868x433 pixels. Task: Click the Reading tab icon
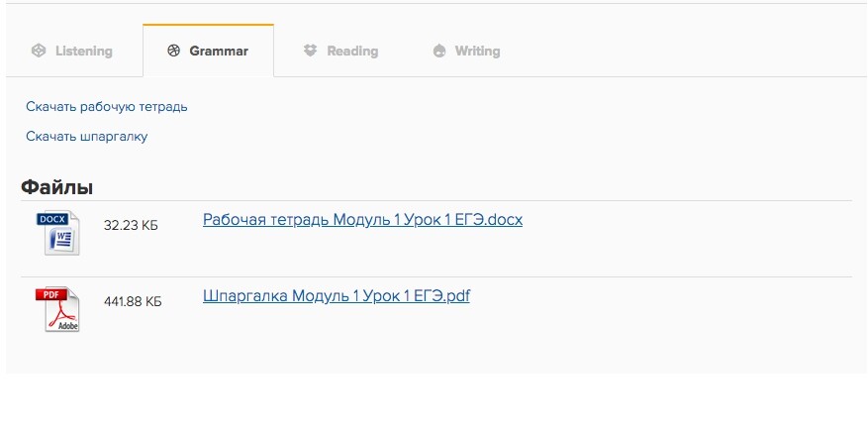311,51
